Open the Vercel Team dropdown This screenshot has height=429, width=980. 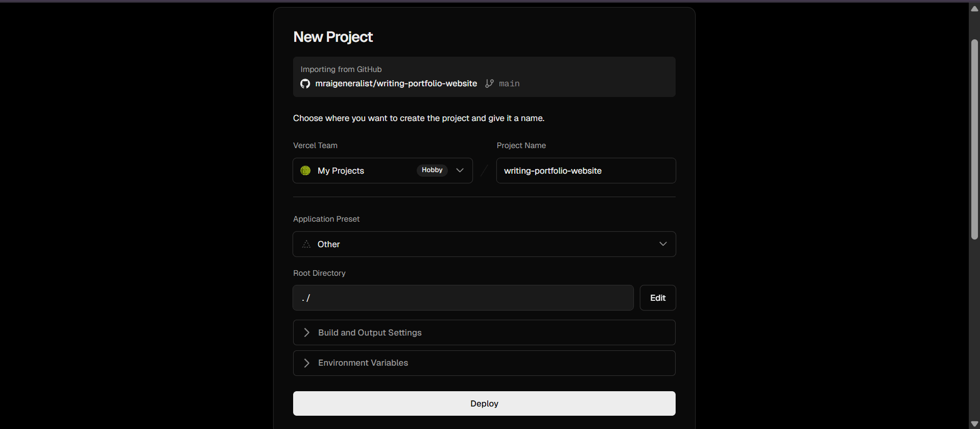(383, 171)
